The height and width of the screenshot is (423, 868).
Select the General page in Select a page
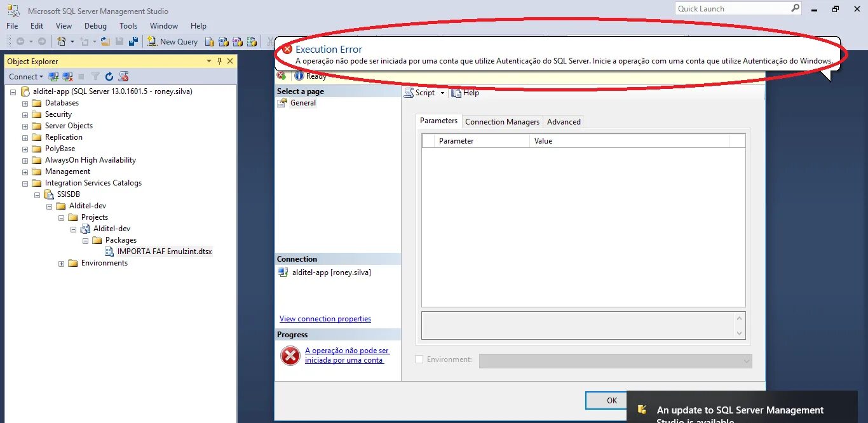(303, 103)
